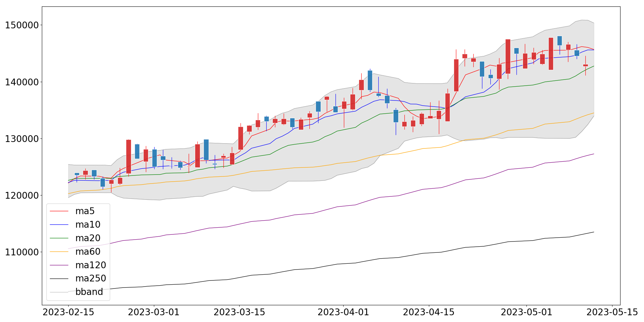The image size is (644, 322).
Task: Click the 2023-02-15 x-axis date label
Action: point(68,312)
